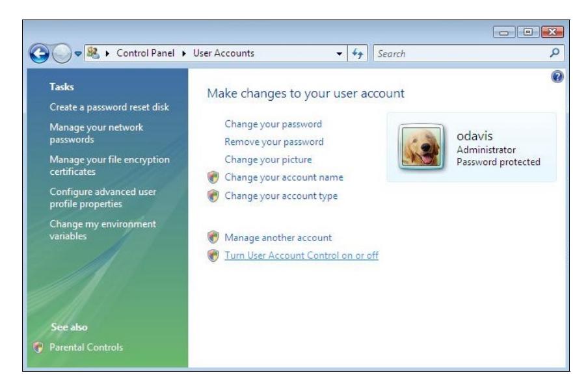Click shield icon next to Turn User Account Control
588x386 pixels.
(x=213, y=255)
